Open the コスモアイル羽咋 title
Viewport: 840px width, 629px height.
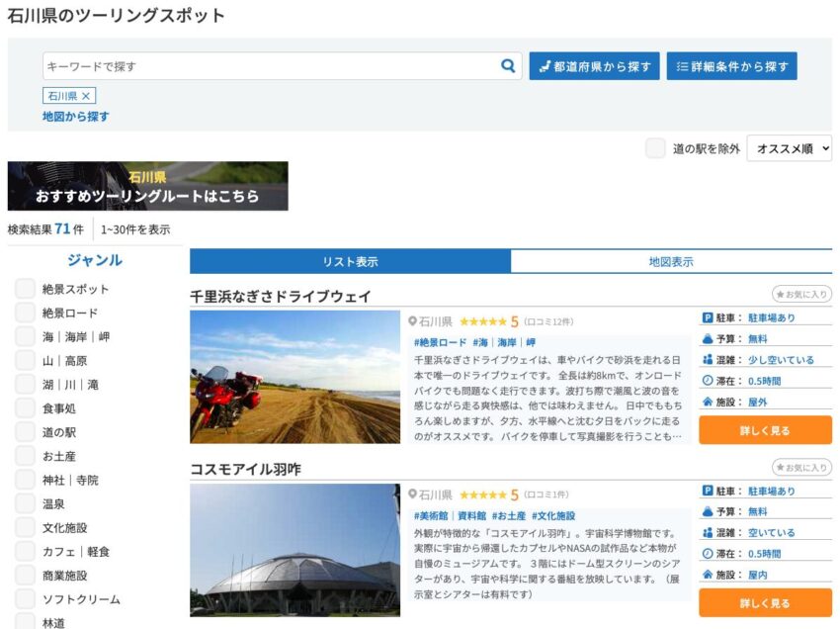pyautogui.click(x=245, y=469)
